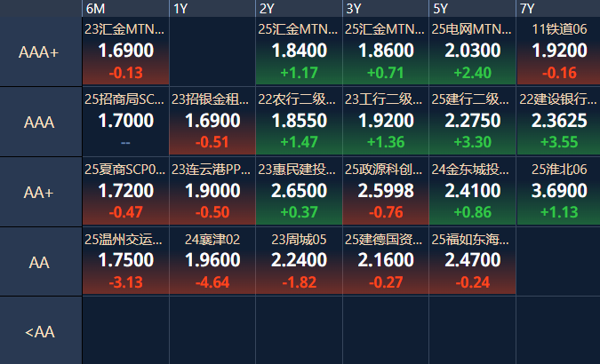Select 22建设银行 cell showing 2.3625

tap(559, 123)
